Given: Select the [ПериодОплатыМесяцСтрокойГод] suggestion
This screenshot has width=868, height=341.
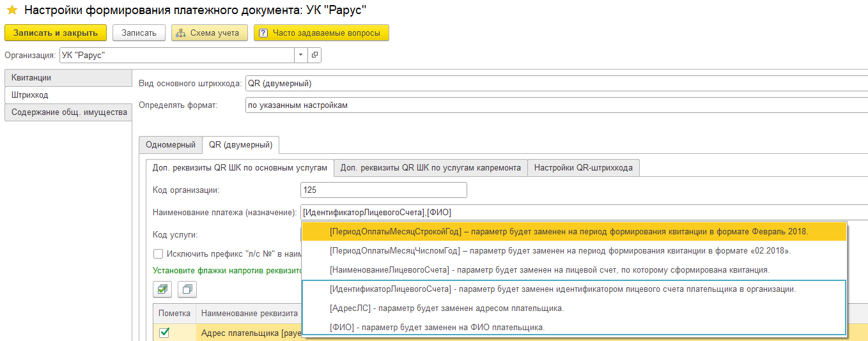Looking at the screenshot, I should [569, 232].
